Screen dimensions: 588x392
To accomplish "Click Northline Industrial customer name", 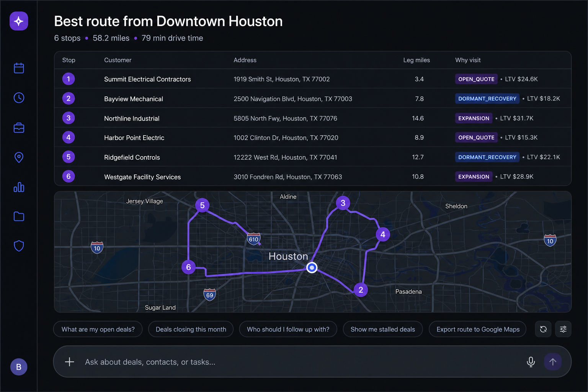I will click(132, 119).
